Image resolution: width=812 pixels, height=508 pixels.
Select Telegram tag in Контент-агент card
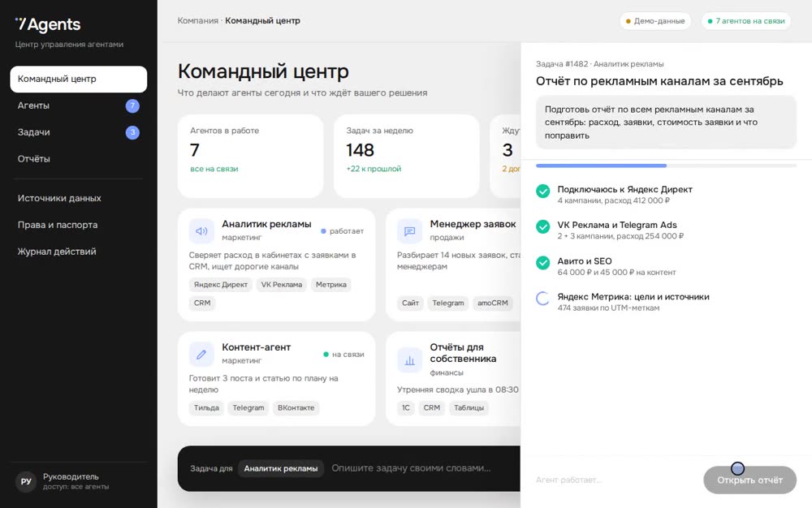pos(248,408)
